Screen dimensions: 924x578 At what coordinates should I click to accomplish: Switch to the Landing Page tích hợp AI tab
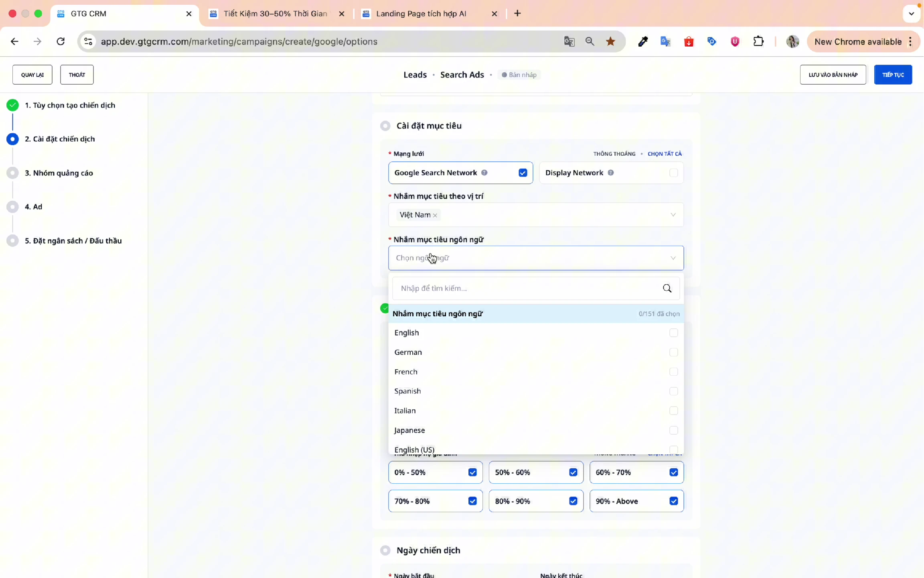click(x=421, y=14)
